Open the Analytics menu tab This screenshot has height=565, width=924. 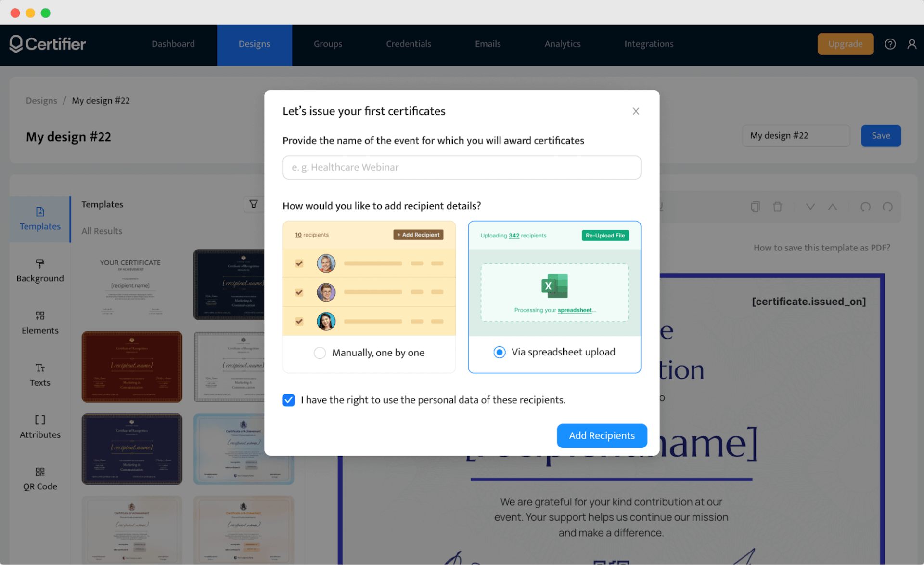point(563,44)
